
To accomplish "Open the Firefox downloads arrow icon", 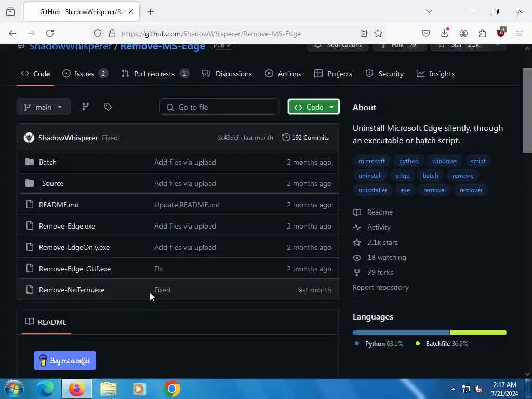I will coord(445,33).
